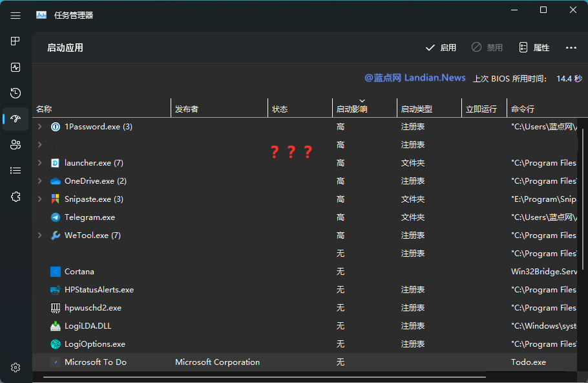Select the Startup apps sidebar icon

pos(15,118)
